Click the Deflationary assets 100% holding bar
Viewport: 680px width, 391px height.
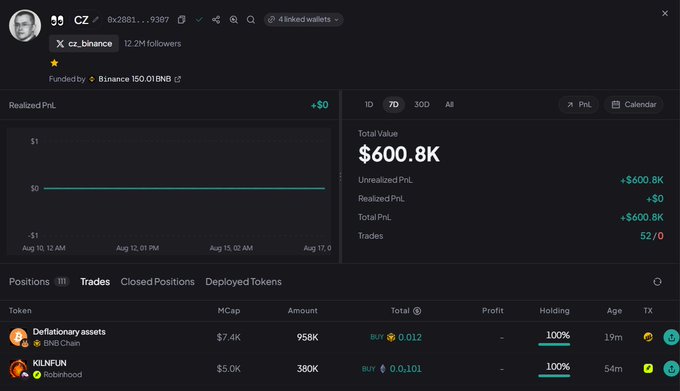pos(554,344)
